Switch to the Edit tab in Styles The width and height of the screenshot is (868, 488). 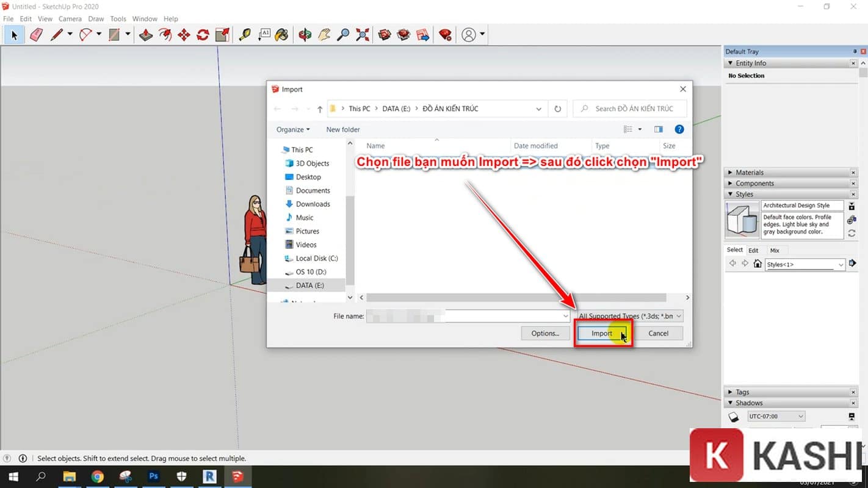click(x=753, y=250)
